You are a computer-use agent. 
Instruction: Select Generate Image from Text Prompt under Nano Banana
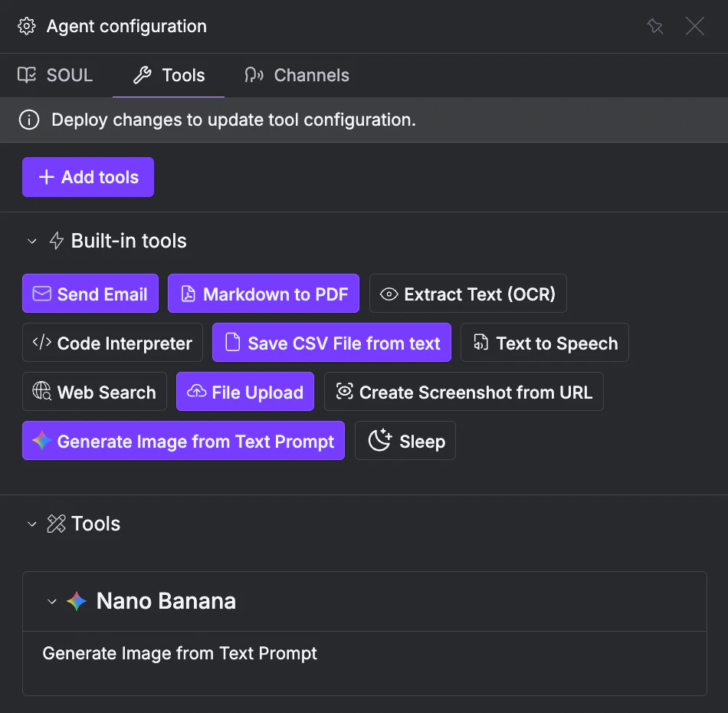coord(180,653)
